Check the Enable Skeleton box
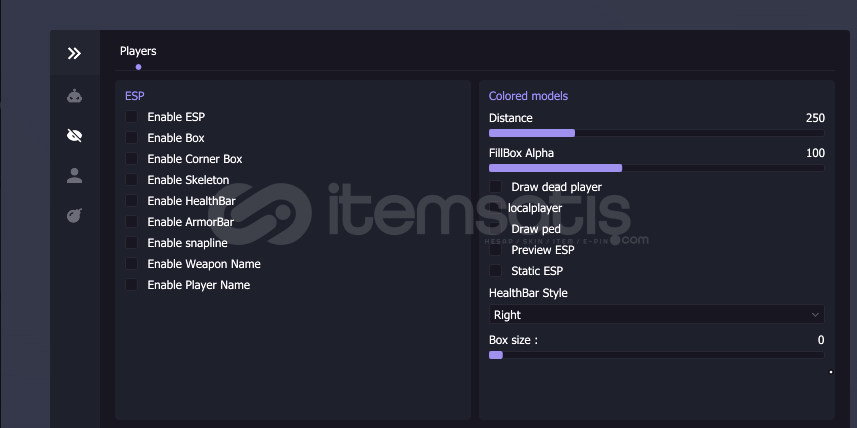This screenshot has width=857, height=428. click(132, 180)
